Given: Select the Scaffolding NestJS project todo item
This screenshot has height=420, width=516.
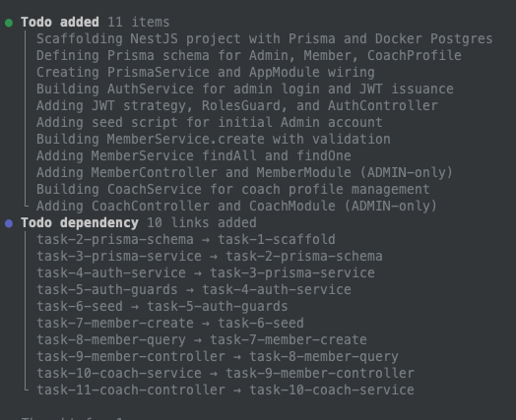Looking at the screenshot, I should 264,38.
